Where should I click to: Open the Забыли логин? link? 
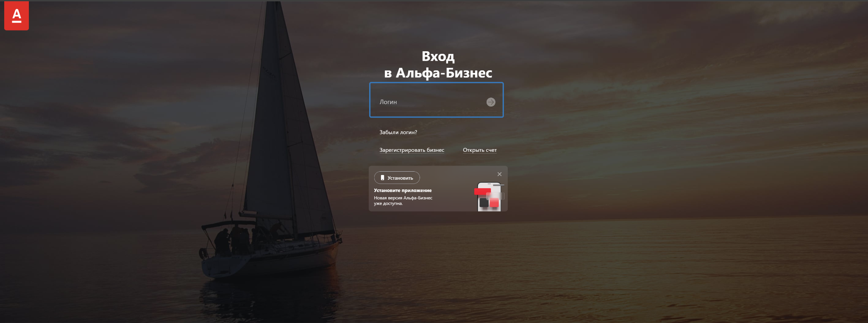click(x=398, y=132)
